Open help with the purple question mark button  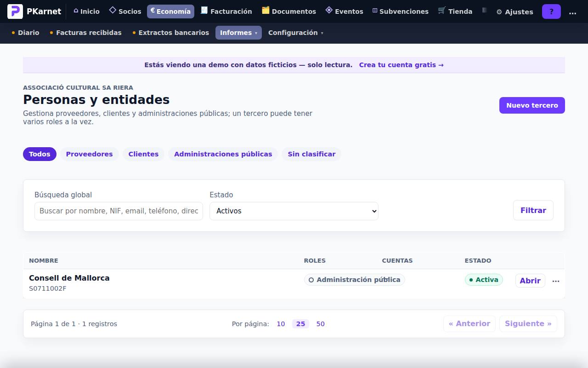pyautogui.click(x=551, y=11)
